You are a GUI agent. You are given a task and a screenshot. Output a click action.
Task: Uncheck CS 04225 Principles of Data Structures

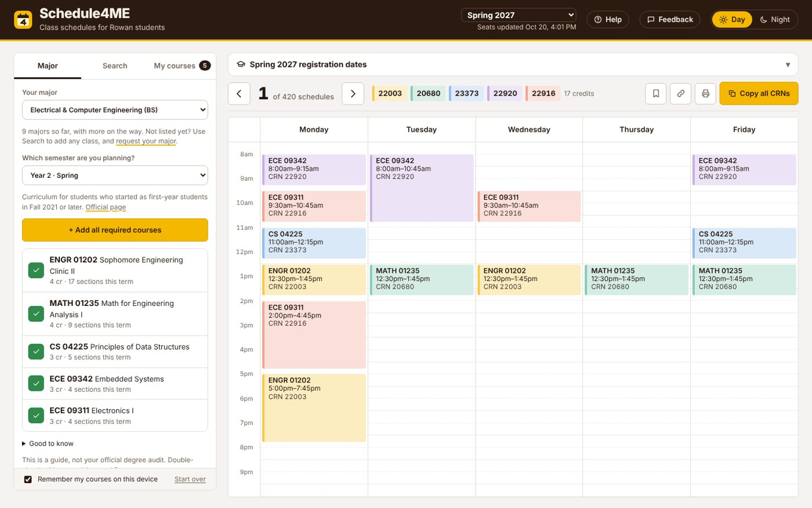[x=36, y=351]
